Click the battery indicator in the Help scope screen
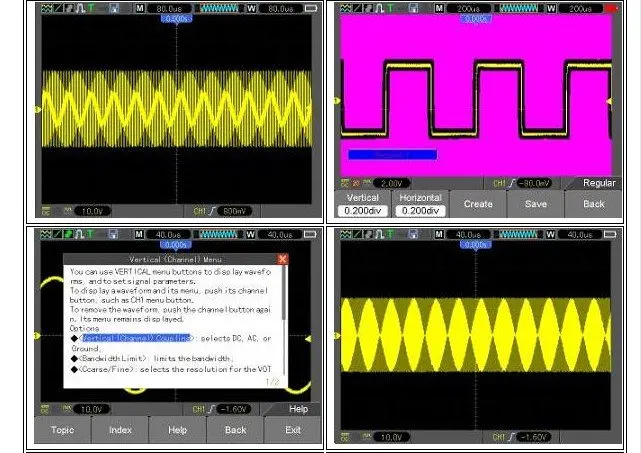 [x=310, y=234]
